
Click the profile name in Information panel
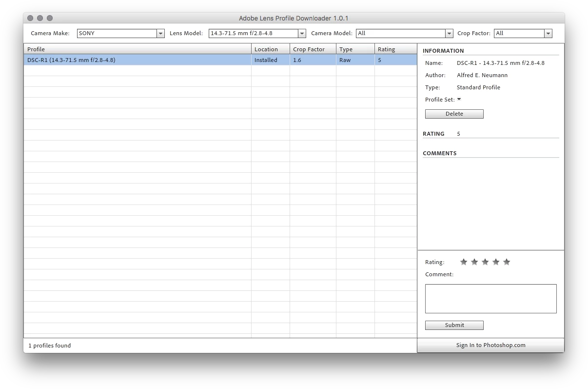click(501, 63)
